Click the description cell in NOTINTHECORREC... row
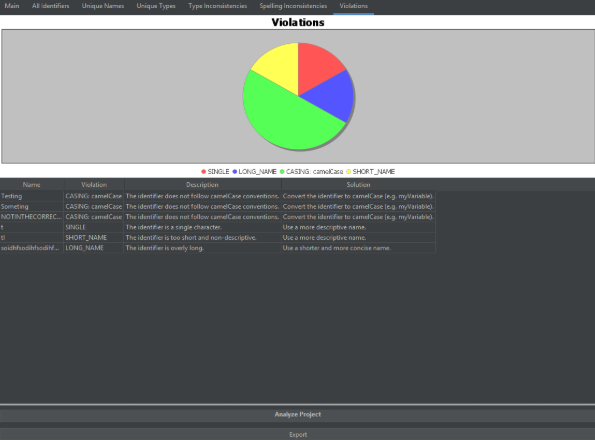The height and width of the screenshot is (440, 595). pyautogui.click(x=203, y=217)
